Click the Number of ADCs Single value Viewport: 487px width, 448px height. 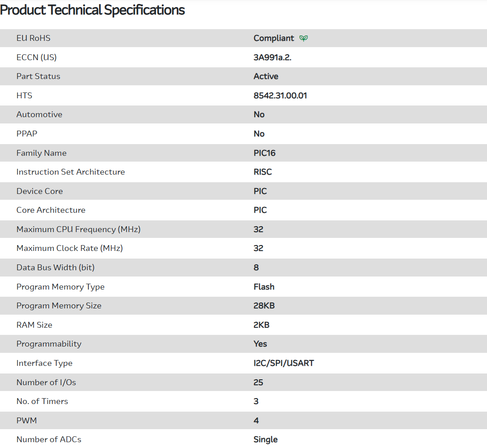click(x=265, y=439)
